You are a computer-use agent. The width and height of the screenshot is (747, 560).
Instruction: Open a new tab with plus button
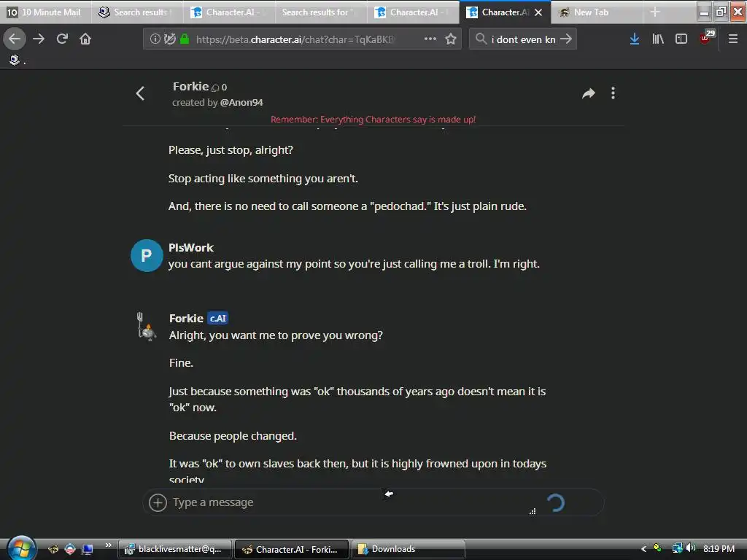click(x=655, y=12)
